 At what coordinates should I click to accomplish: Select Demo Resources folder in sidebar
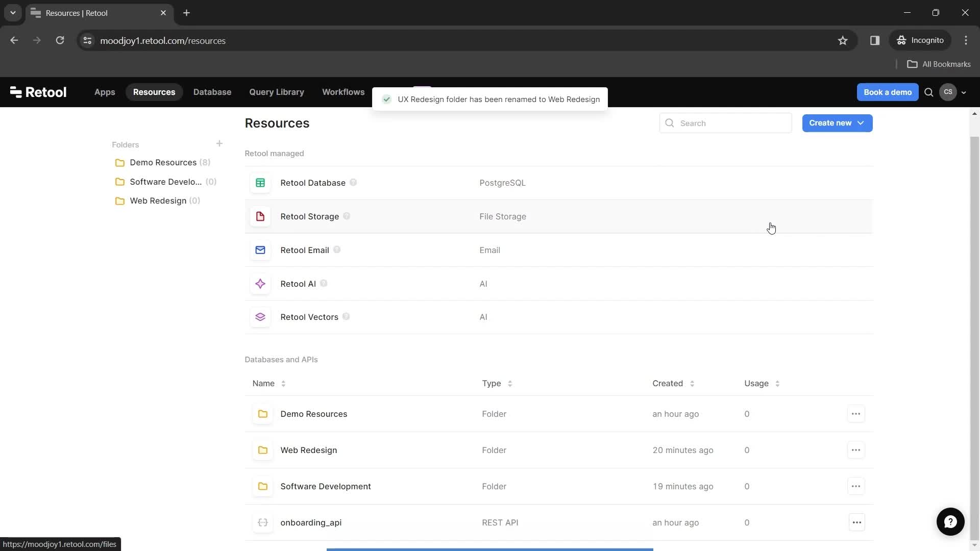click(163, 162)
